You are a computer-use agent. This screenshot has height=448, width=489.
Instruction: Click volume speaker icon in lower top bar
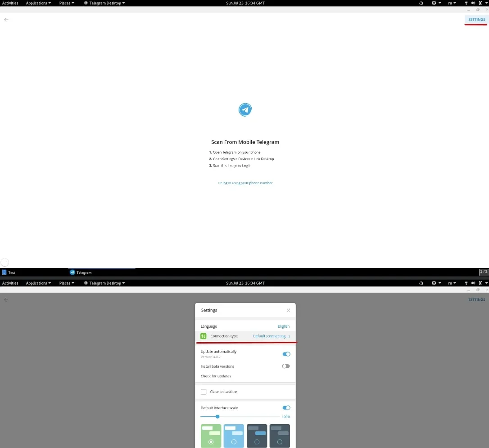click(x=473, y=283)
